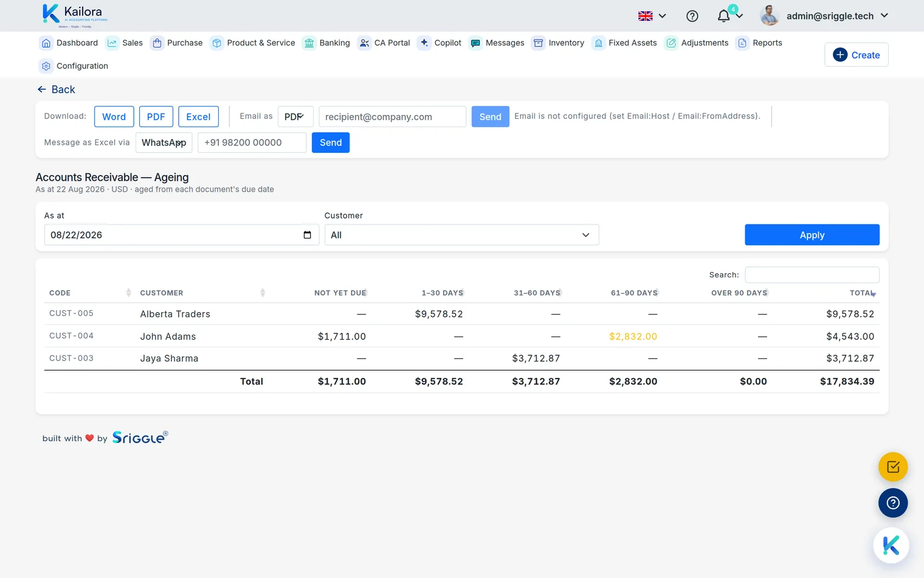This screenshot has width=924, height=578.
Task: Click the As at date field 08/22/2026
Action: pyautogui.click(x=182, y=235)
